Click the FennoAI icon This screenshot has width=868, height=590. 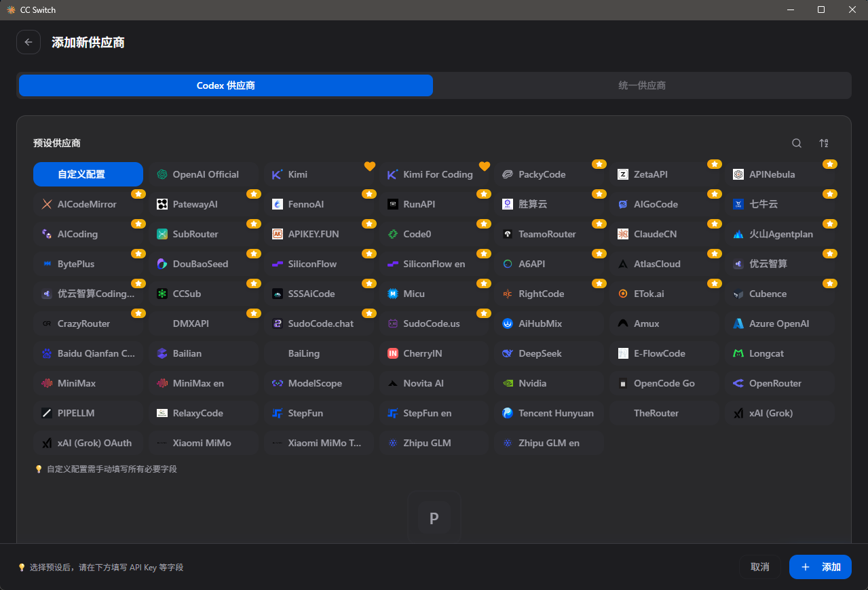coord(278,204)
